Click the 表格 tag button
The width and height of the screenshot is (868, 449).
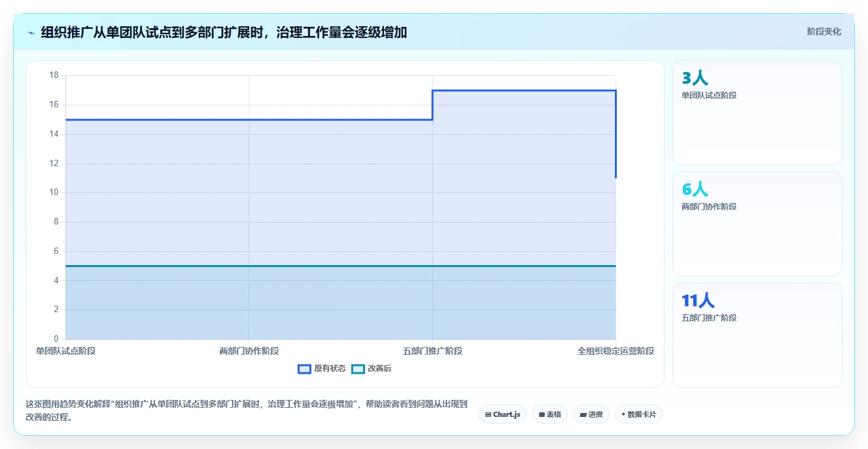pos(549,414)
